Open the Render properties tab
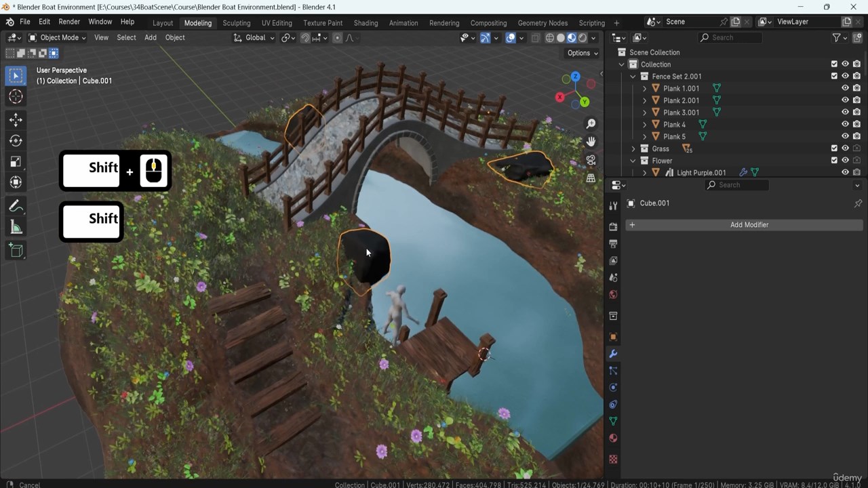Screen dimensions: 868x488 tap(613, 226)
